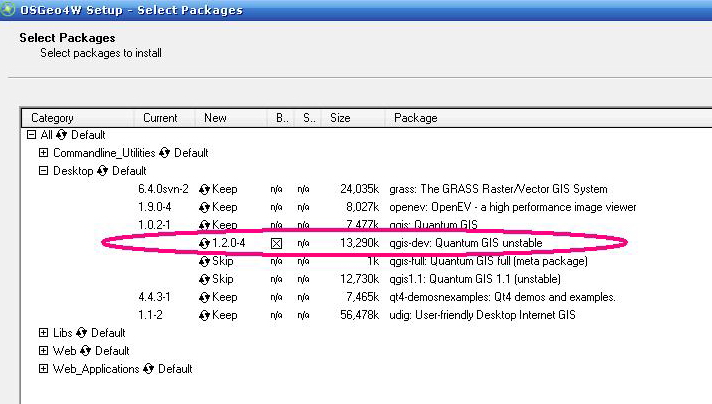Cycle the Web category action icon
Viewport: 712px width, 404px height.
[86, 351]
